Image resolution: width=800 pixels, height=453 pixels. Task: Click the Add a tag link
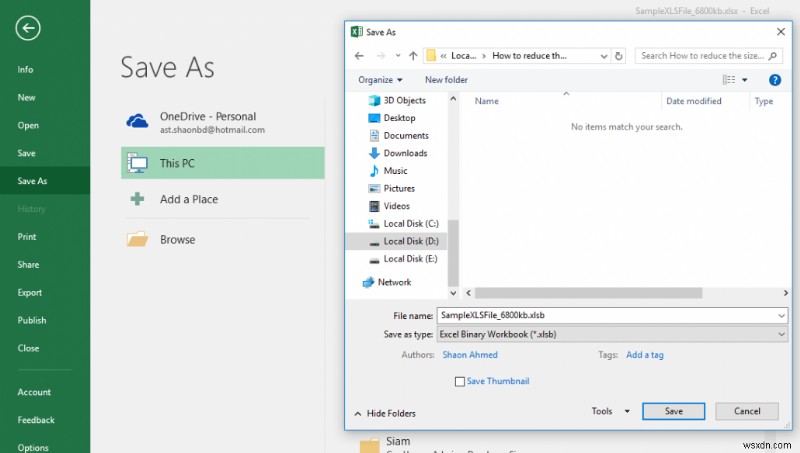[645, 355]
